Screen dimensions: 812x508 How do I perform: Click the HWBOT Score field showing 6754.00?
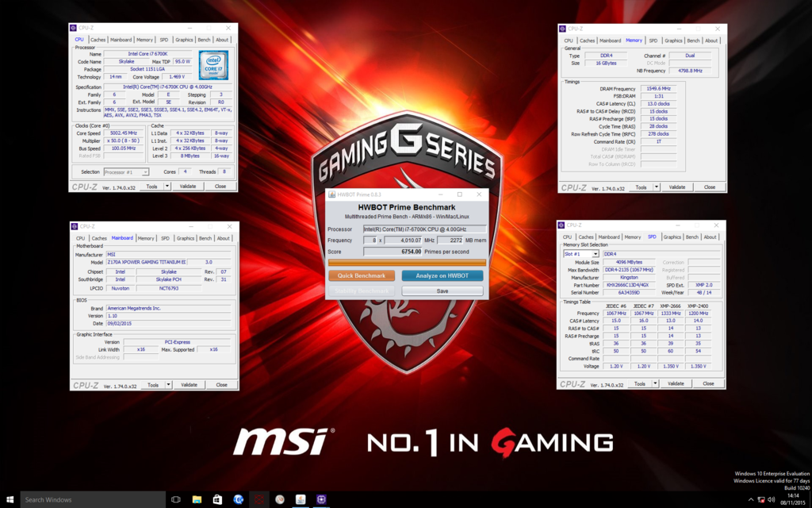(393, 252)
